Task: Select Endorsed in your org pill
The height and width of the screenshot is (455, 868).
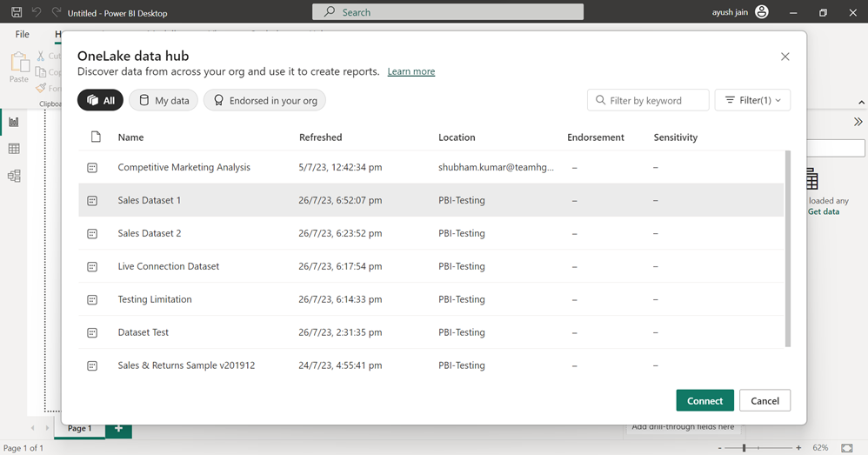Action: coord(264,100)
